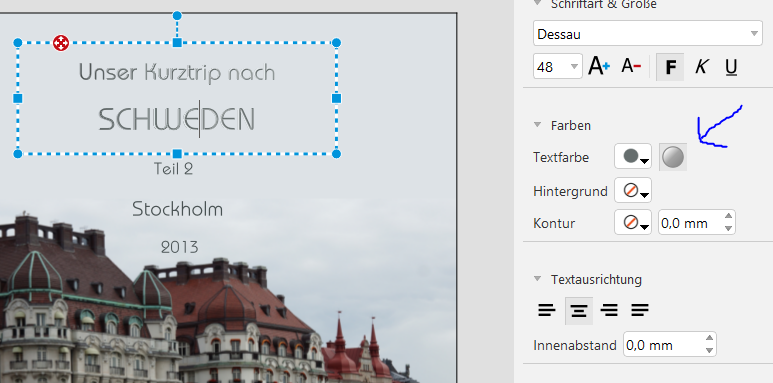Collapse the Schriftart & Größe section

[537, 3]
